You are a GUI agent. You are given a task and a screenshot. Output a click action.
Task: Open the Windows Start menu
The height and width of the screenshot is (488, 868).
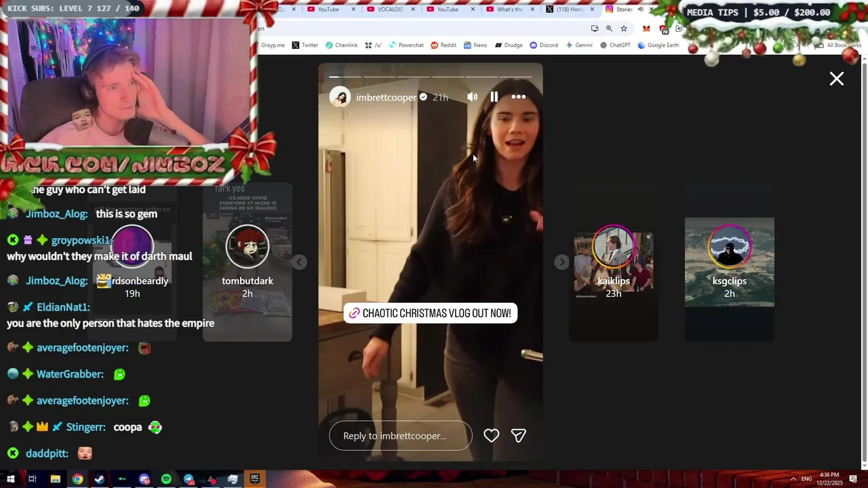pos(10,479)
